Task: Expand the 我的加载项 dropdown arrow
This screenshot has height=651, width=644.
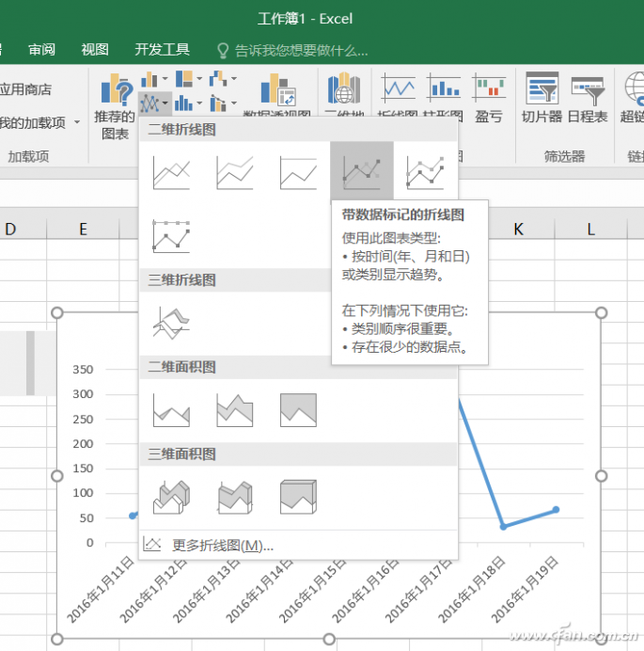Action: (77, 123)
